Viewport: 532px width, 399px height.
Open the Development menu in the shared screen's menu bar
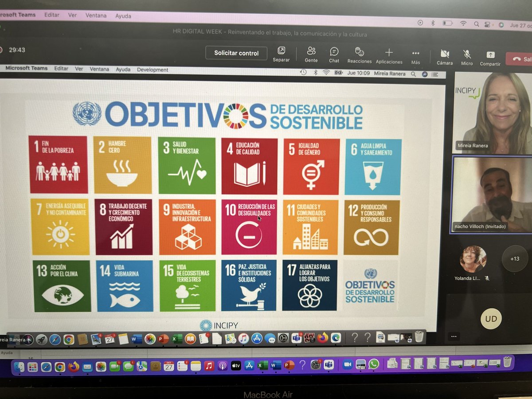(x=153, y=70)
